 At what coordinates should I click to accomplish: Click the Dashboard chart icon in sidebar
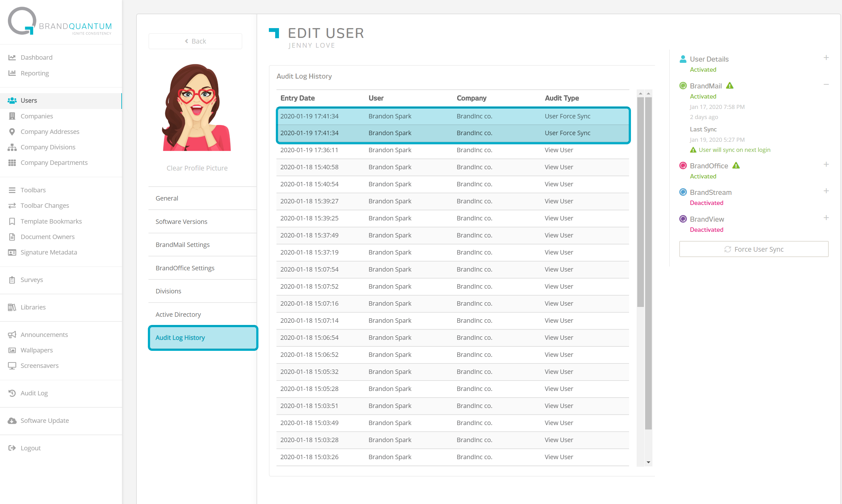[12, 57]
